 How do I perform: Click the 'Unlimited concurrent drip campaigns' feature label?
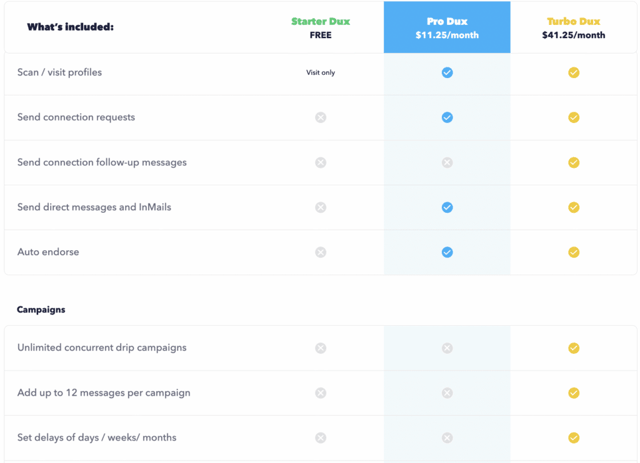(102, 348)
